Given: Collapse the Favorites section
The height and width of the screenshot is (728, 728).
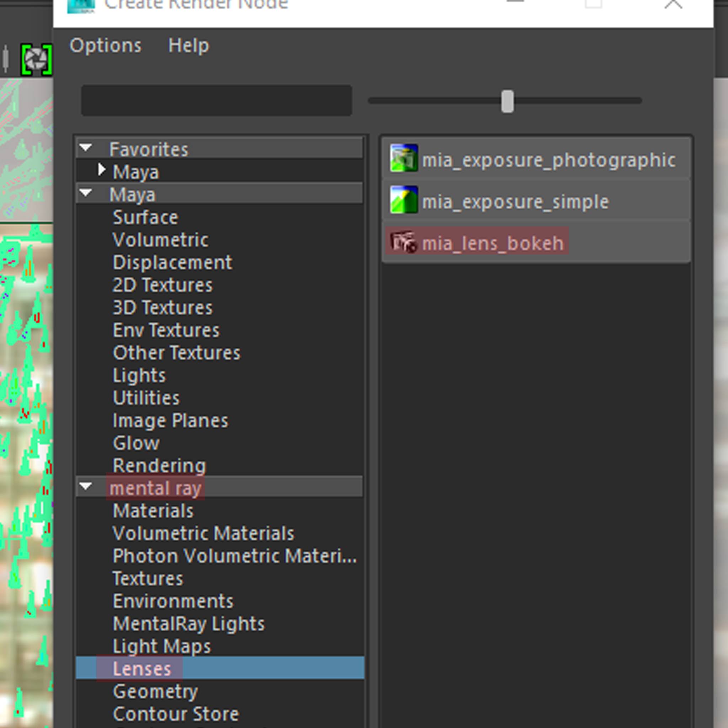Looking at the screenshot, I should tap(86, 148).
